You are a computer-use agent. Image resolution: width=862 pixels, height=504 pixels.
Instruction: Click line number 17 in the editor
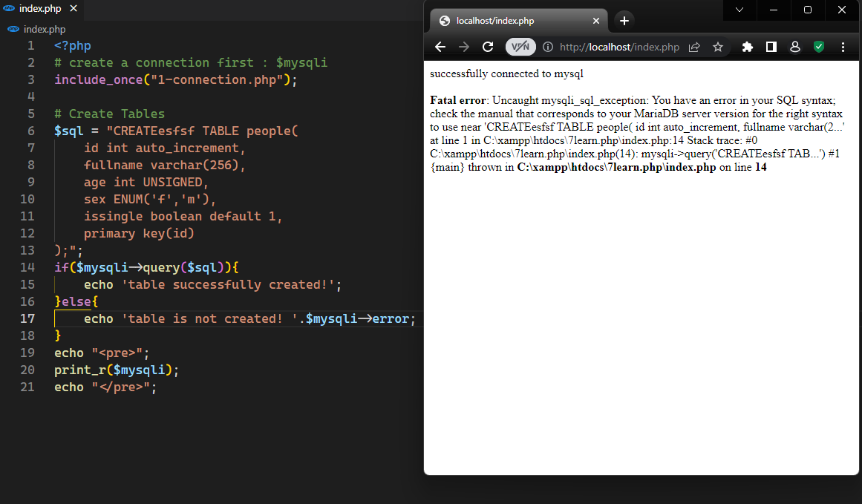27,318
